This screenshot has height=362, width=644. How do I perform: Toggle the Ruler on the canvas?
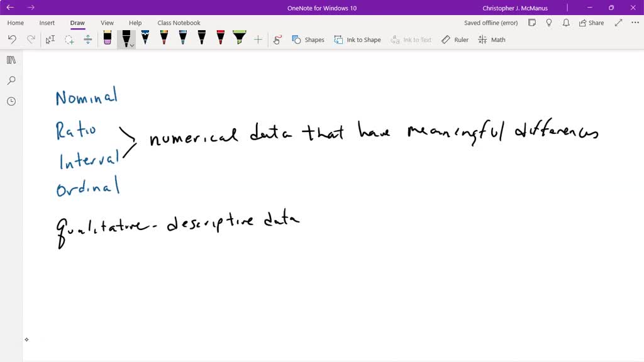click(454, 39)
